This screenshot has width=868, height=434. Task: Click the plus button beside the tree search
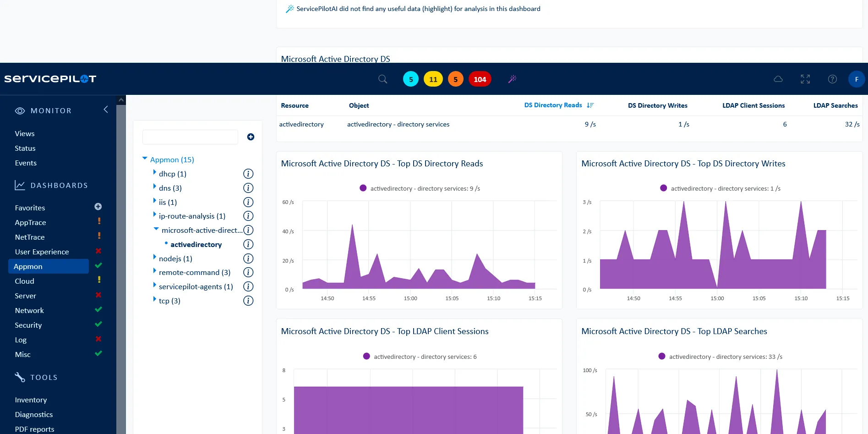pyautogui.click(x=251, y=137)
